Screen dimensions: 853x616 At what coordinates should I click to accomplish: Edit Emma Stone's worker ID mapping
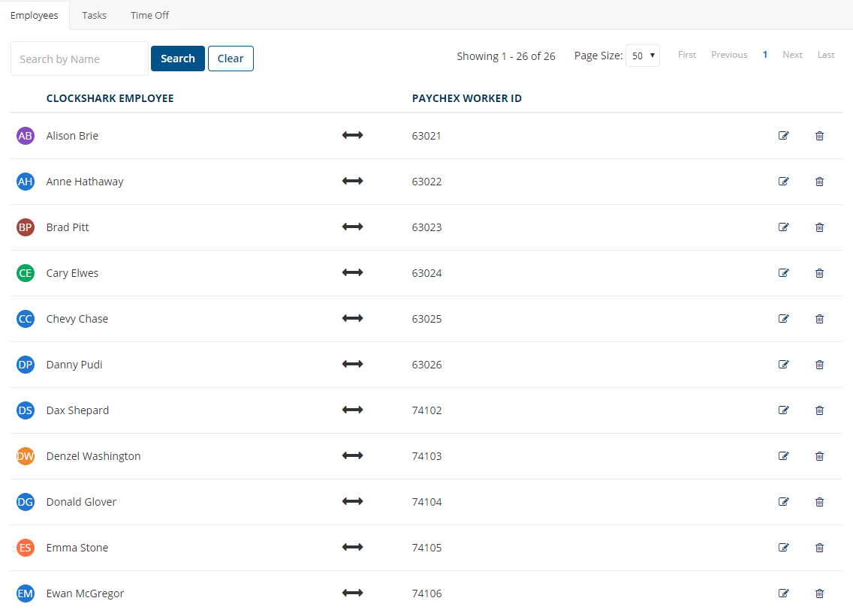783,546
